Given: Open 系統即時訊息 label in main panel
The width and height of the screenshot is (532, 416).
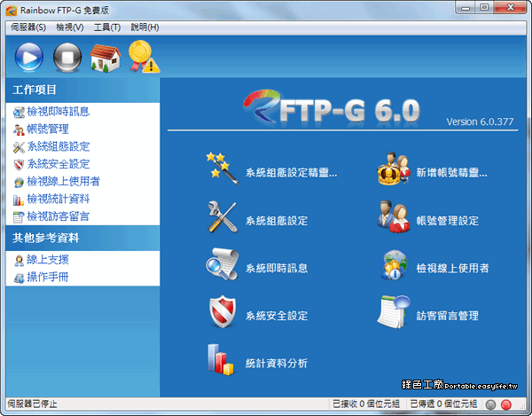Looking at the screenshot, I should [277, 269].
